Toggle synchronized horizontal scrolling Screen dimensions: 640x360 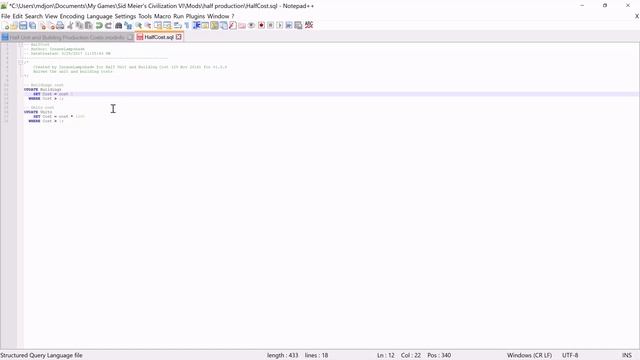167,25
